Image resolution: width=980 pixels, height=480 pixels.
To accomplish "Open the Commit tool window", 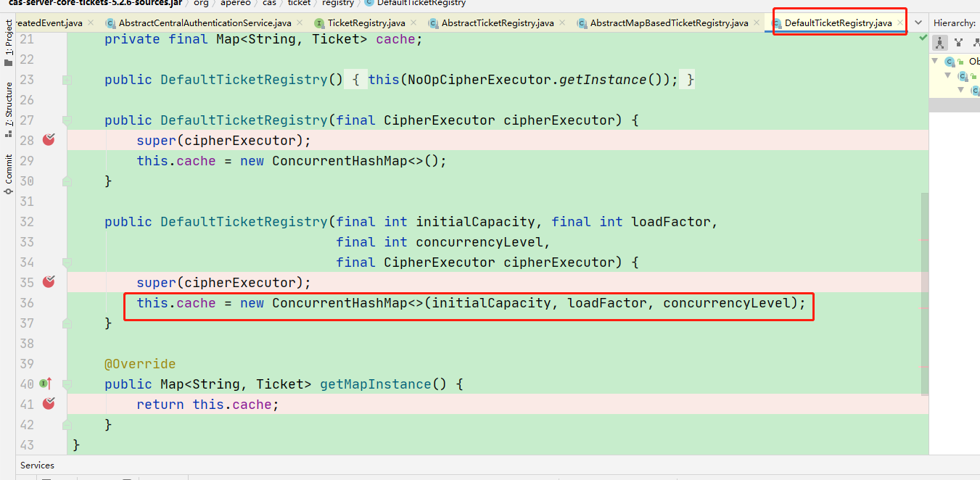I will 9,174.
